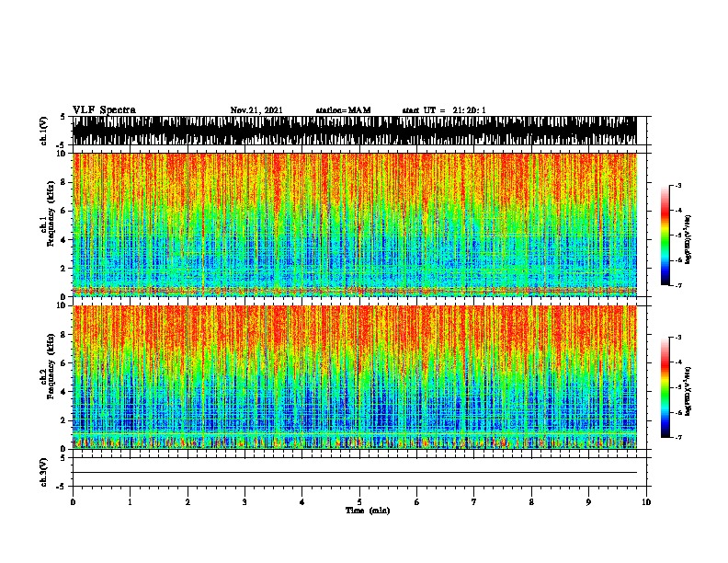This screenshot has width=728, height=563.
Task: Click time axis tick label "3"
Action: click(x=245, y=502)
